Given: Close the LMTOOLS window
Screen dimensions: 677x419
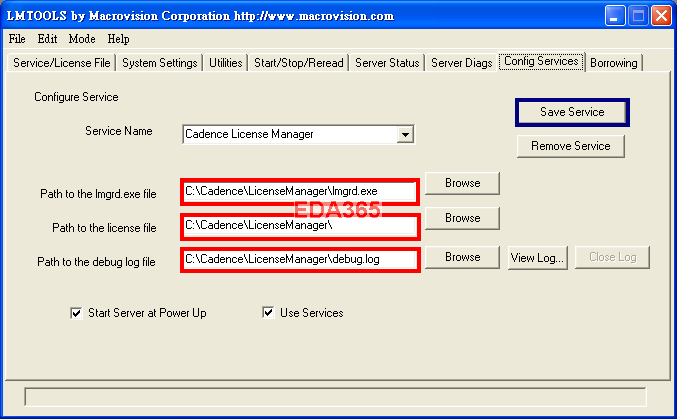Looking at the screenshot, I should click(x=661, y=16).
